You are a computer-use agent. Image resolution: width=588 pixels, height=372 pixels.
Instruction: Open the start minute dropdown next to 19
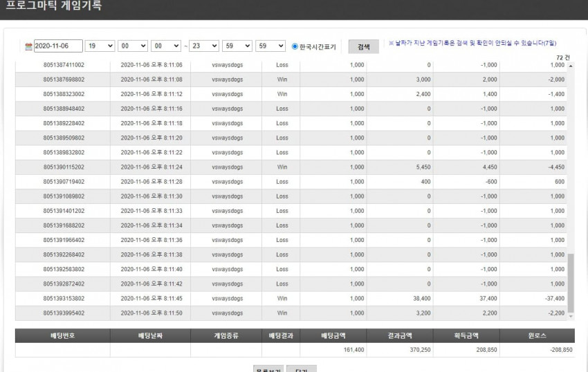coord(133,46)
